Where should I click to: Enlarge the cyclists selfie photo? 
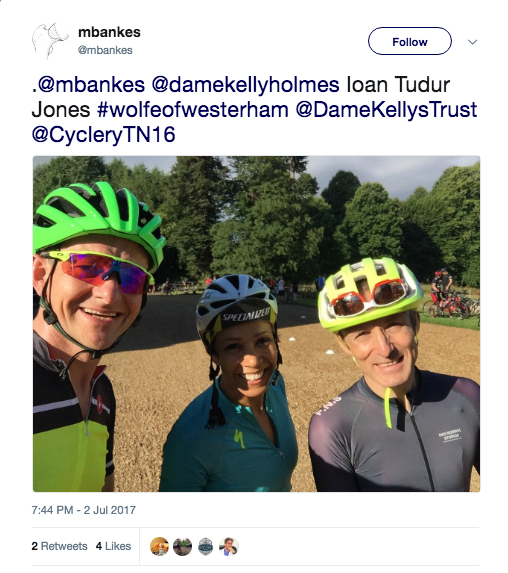click(256, 324)
